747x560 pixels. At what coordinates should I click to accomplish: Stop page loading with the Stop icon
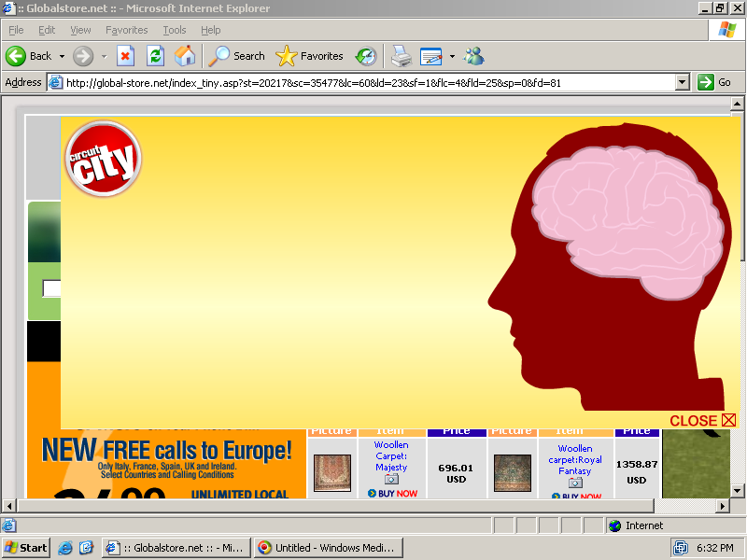[125, 56]
